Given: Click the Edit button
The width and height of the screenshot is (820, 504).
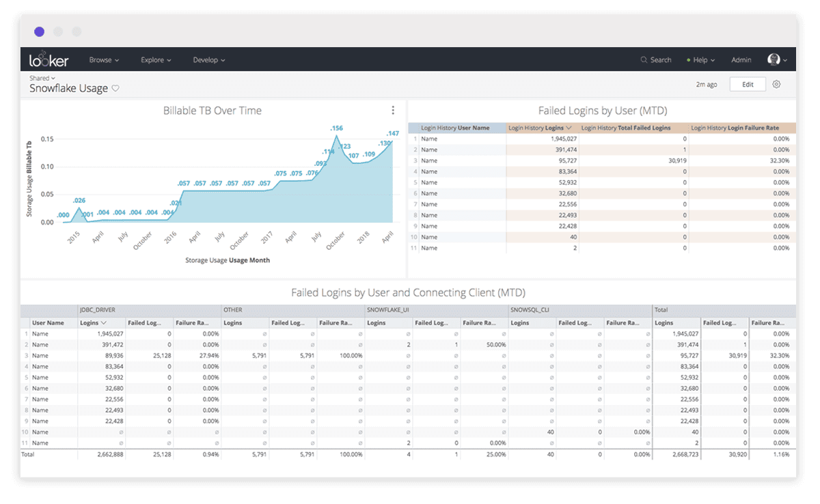Looking at the screenshot, I should (748, 83).
